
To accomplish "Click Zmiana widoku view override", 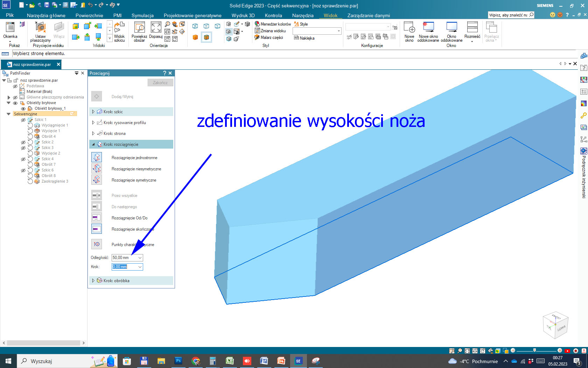I will [270, 31].
